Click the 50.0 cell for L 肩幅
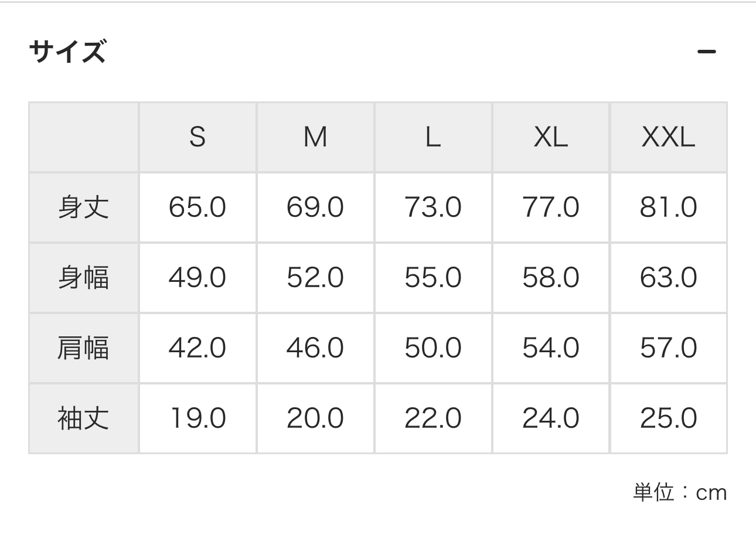The height and width of the screenshot is (538, 756). [x=433, y=348]
